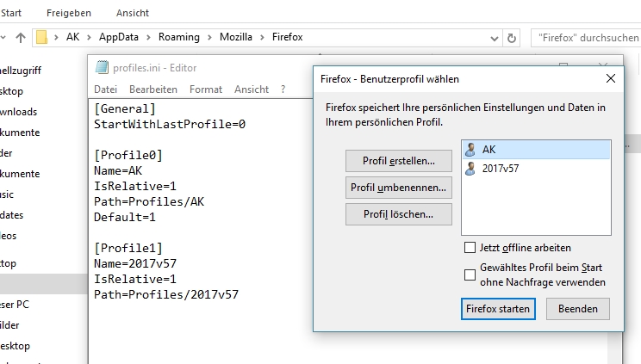641x364 pixels.
Task: Close the Firefox profile dialog
Action: (x=610, y=78)
